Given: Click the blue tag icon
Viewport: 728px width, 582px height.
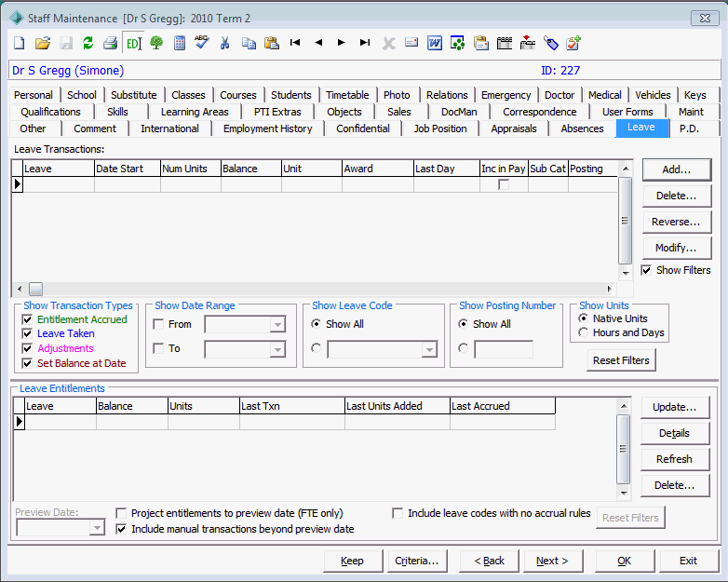Looking at the screenshot, I should tap(550, 43).
